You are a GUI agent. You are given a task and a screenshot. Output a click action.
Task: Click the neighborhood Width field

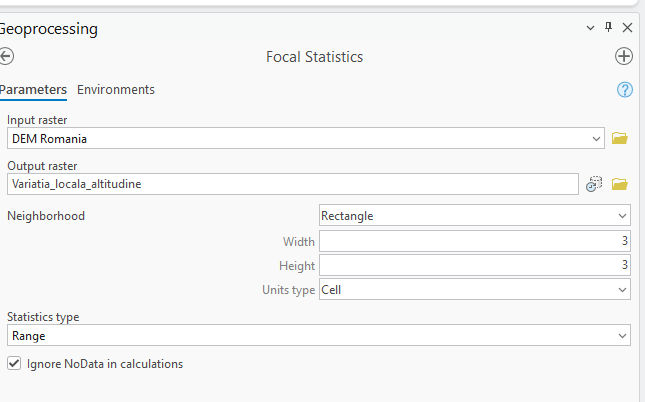point(474,241)
